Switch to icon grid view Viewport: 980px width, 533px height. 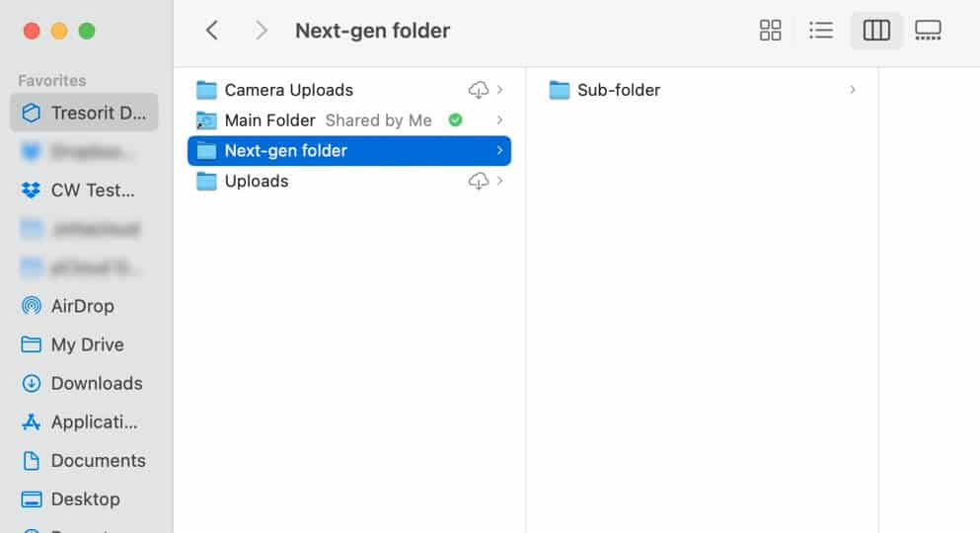point(770,30)
